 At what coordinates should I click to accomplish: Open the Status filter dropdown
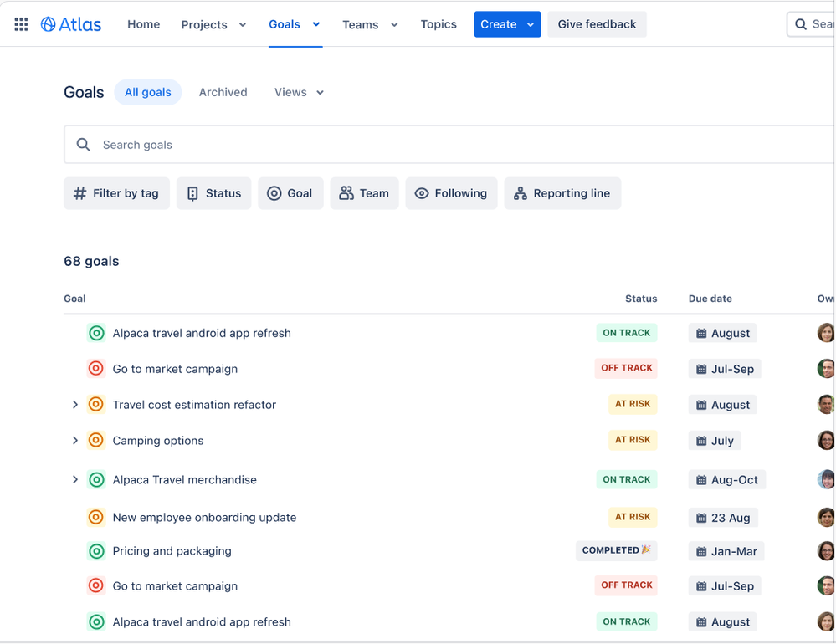pyautogui.click(x=213, y=193)
